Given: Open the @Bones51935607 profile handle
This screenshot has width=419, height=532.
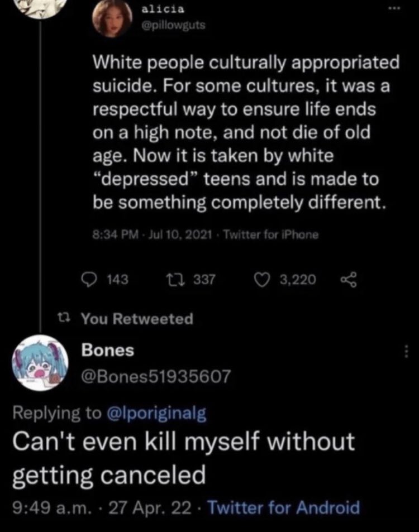Looking at the screenshot, I should 156,377.
